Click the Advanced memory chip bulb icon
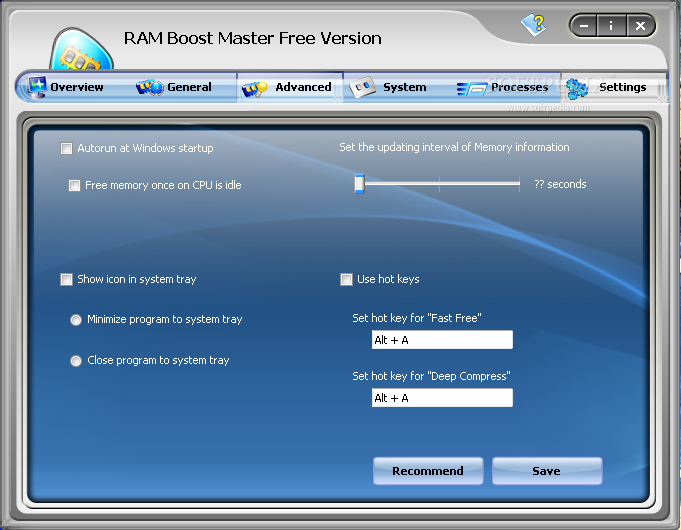Image resolution: width=681 pixels, height=530 pixels. click(254, 89)
